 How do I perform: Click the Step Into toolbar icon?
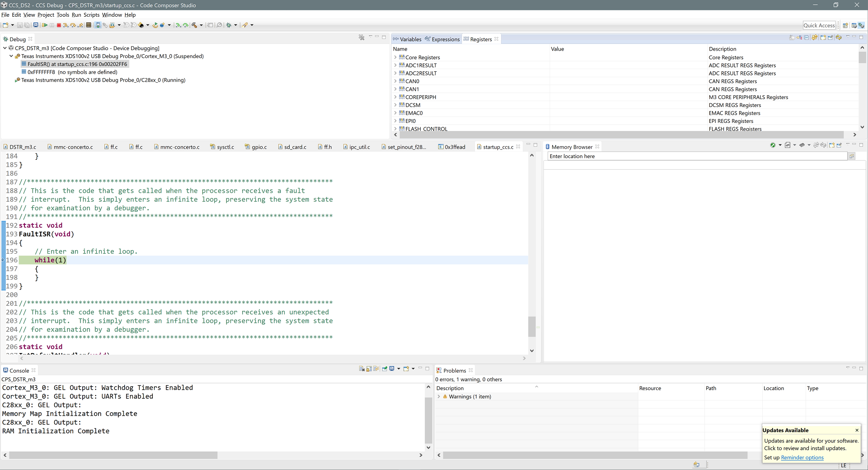(66, 25)
